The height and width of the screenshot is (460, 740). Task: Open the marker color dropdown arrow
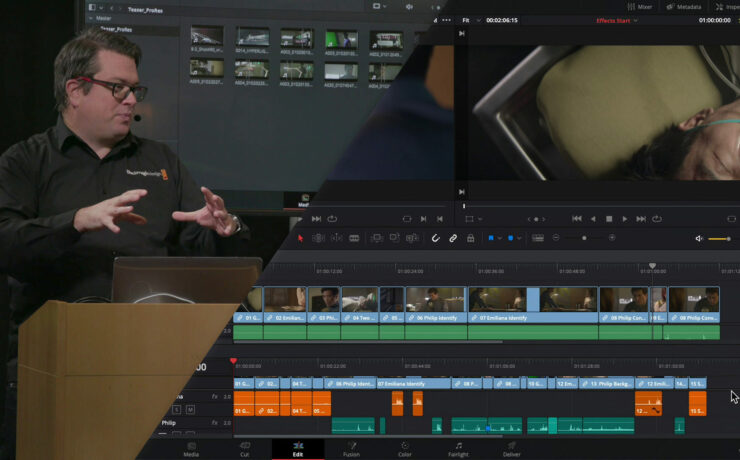[519, 239]
